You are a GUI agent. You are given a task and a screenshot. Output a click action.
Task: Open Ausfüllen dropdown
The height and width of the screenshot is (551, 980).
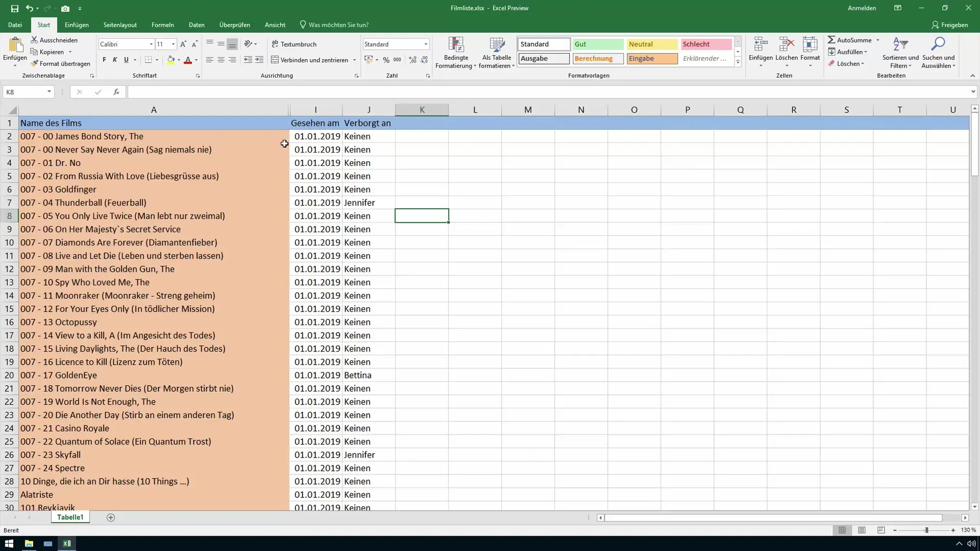[848, 52]
